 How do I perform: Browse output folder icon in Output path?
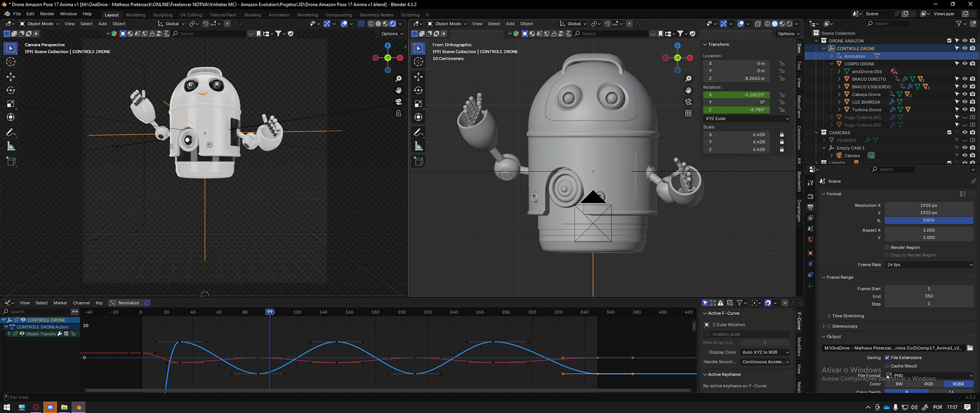(970, 348)
